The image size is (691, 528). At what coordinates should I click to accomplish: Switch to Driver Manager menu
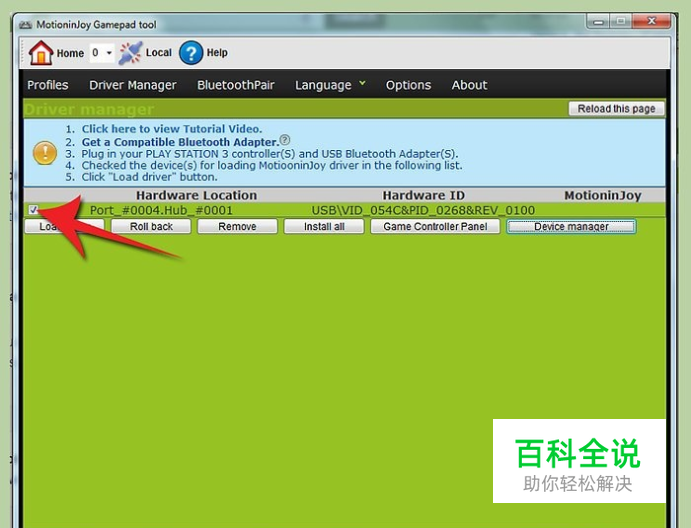(x=133, y=85)
